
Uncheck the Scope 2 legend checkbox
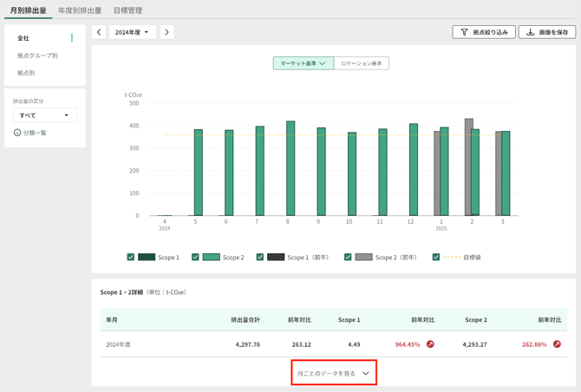195,258
